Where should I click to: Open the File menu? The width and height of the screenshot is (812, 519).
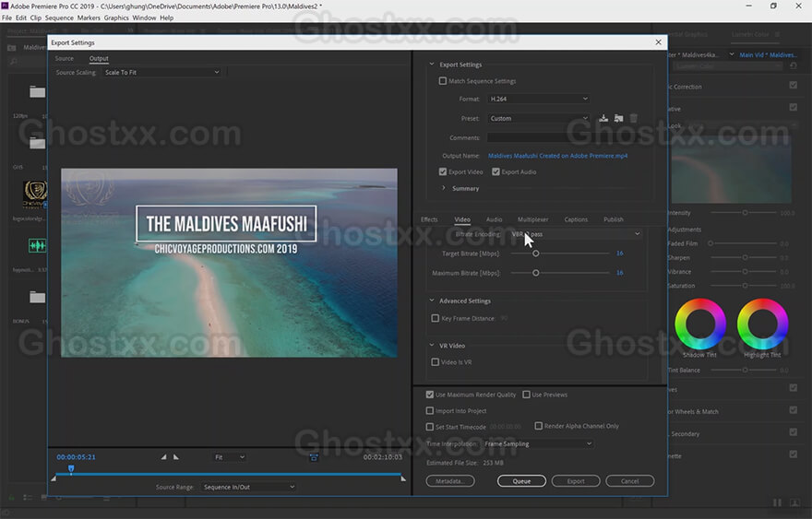6,18
